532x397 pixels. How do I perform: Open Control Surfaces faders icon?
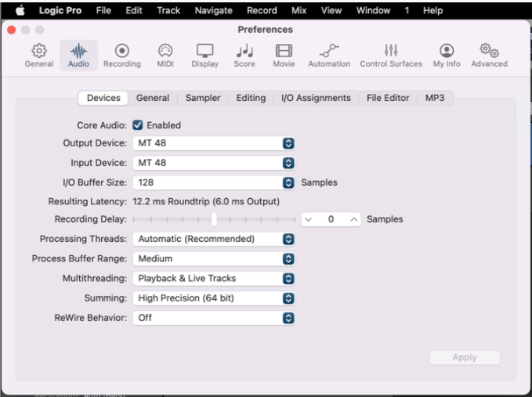coord(391,51)
